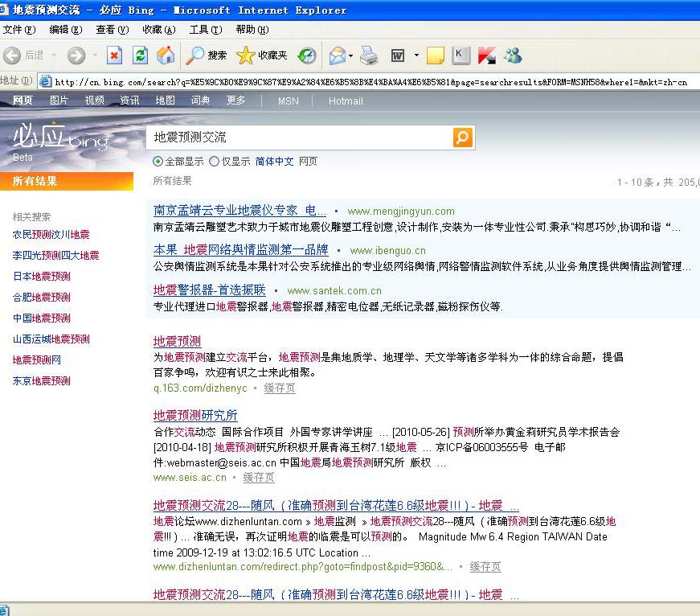Open the History clock icon
The image size is (700, 616).
(307, 55)
